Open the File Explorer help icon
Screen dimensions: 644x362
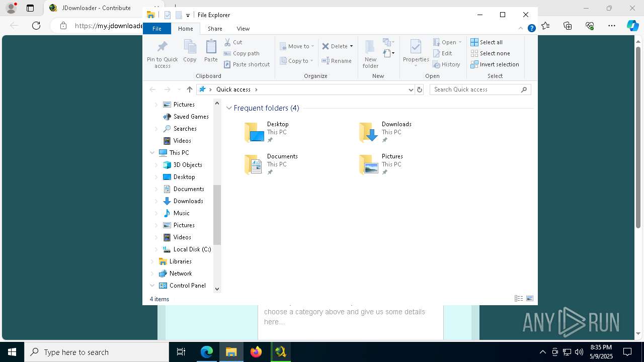[x=531, y=29]
